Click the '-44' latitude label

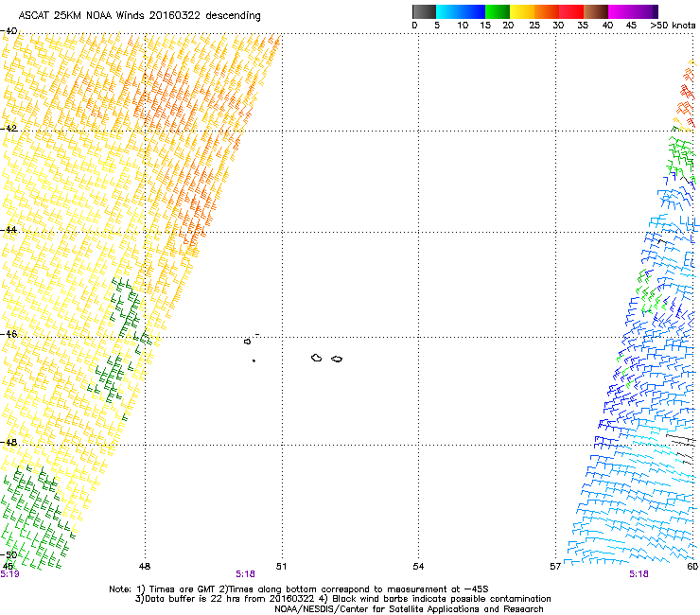click(x=9, y=230)
